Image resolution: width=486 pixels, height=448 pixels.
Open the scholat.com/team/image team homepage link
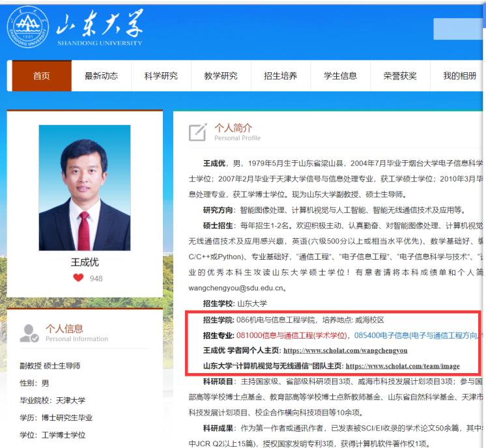(x=402, y=366)
